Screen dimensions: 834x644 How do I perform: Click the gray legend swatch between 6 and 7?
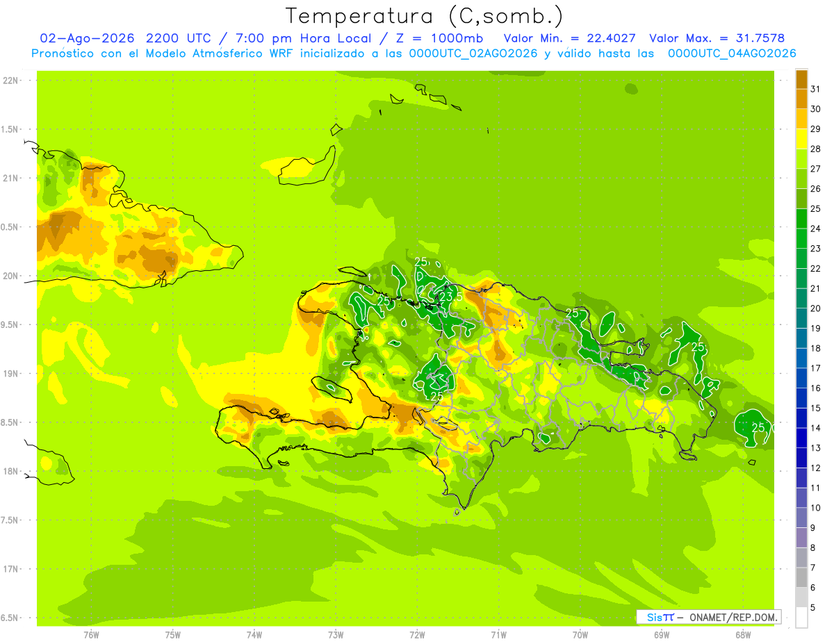pyautogui.click(x=801, y=577)
